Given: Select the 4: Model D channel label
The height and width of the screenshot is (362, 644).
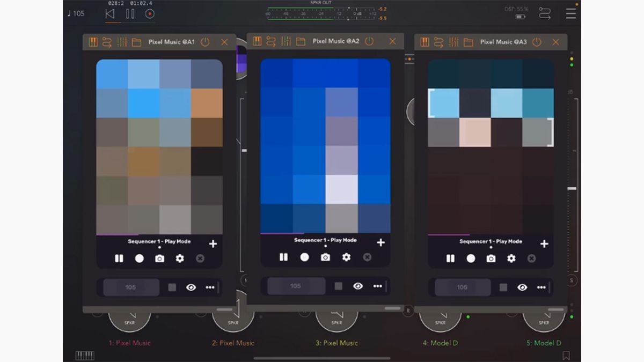Looking at the screenshot, I should [440, 343].
